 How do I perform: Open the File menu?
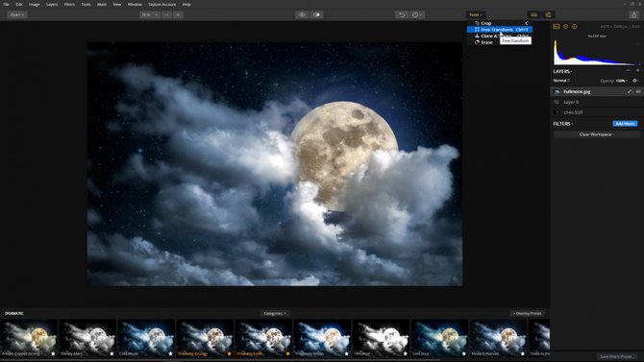[6, 4]
